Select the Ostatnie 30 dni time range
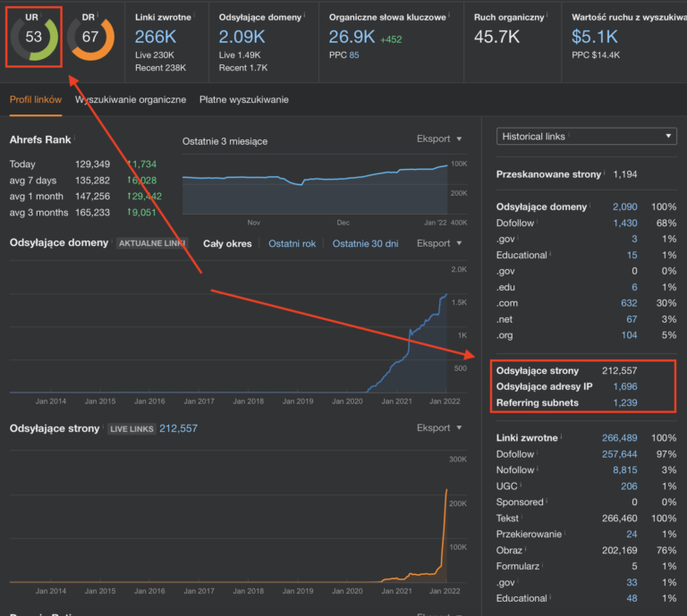 pyautogui.click(x=365, y=244)
